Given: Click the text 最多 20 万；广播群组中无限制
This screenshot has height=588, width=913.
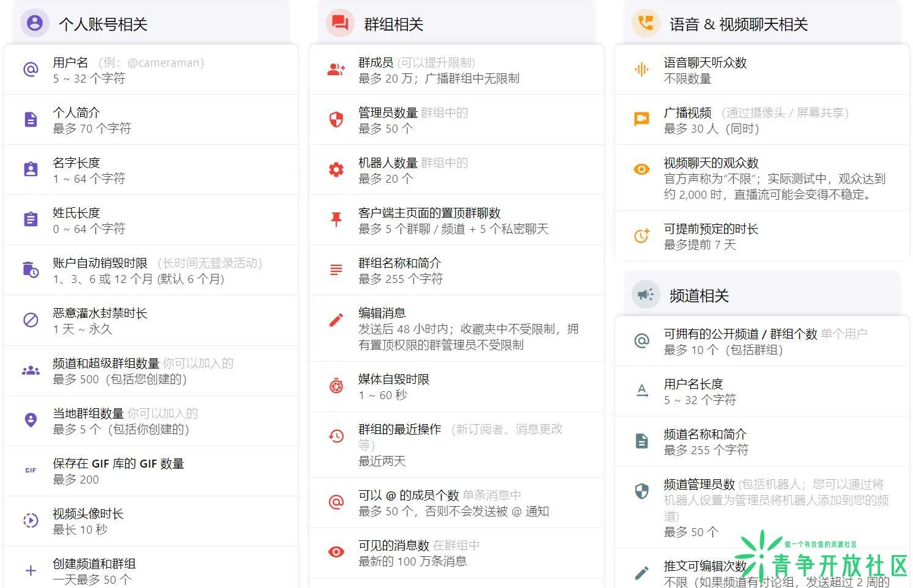Looking at the screenshot, I should (x=439, y=78).
